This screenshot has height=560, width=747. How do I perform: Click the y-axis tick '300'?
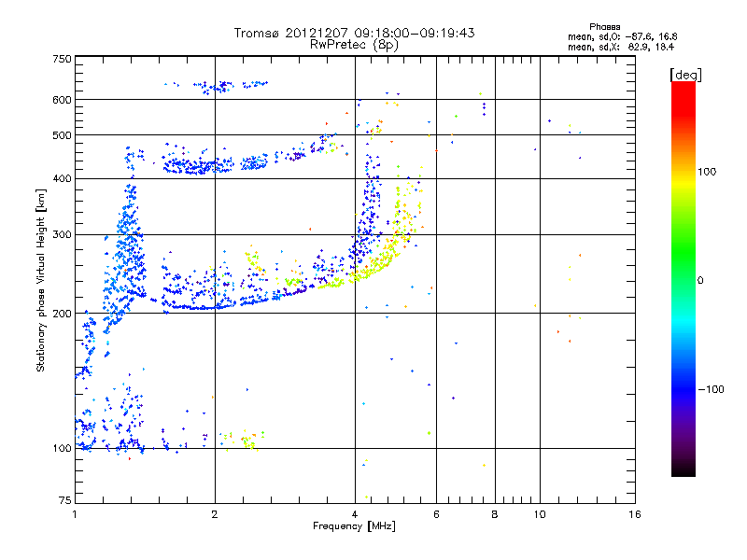(62, 235)
